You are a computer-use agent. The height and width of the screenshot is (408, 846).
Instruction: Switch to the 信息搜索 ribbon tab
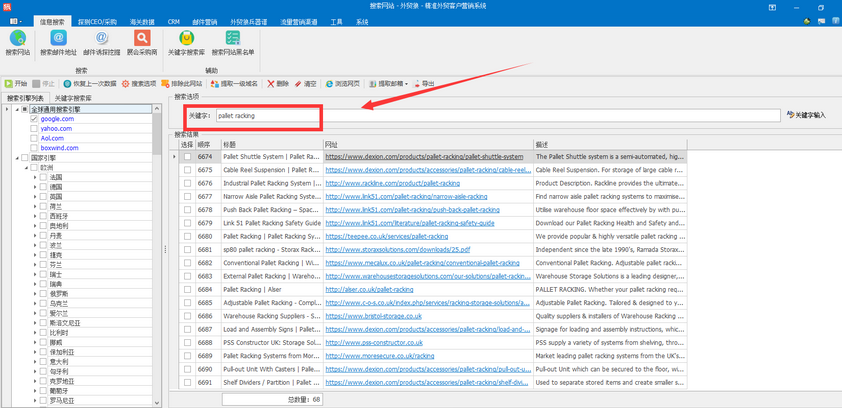click(52, 22)
